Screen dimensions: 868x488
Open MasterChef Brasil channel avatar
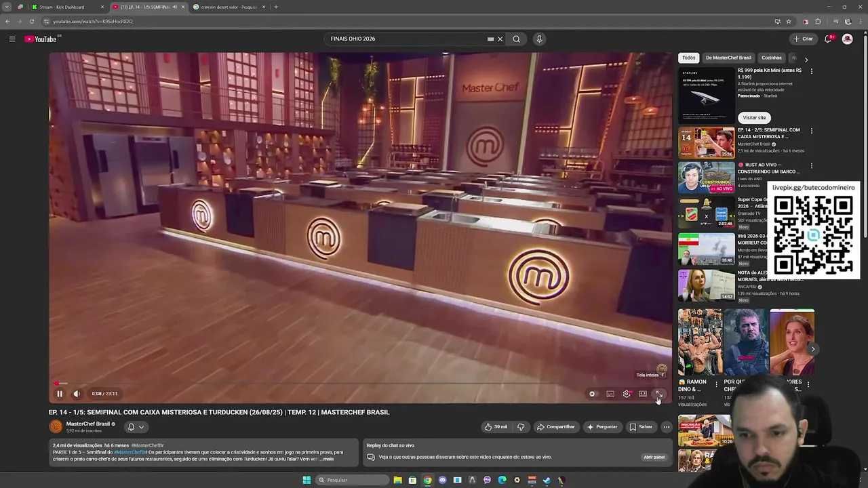[x=56, y=426]
